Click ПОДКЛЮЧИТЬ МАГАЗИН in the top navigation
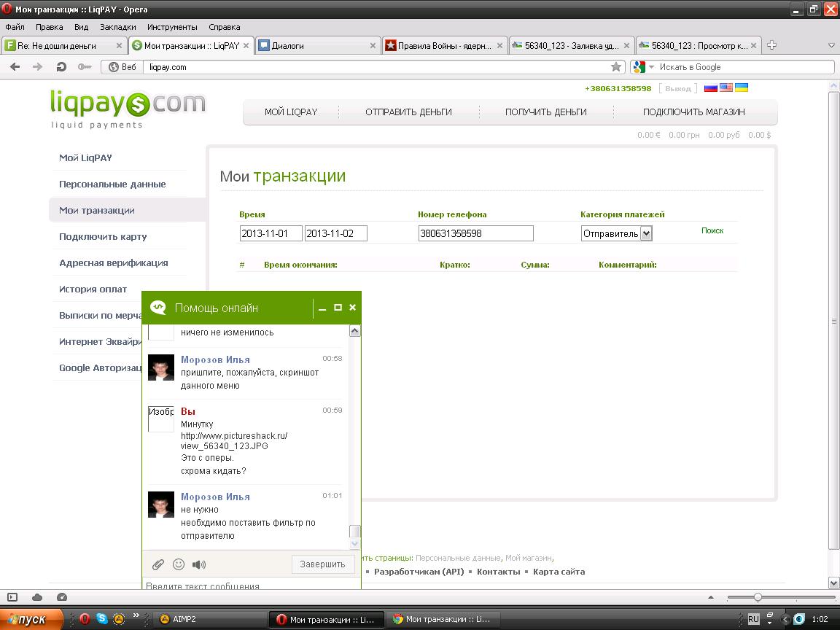Image resolution: width=840 pixels, height=630 pixels. [x=693, y=112]
